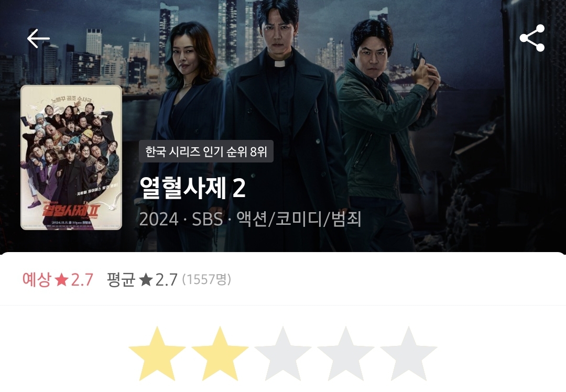The image size is (566, 392).
Task: Select the SBS network label
Action: click(x=207, y=219)
